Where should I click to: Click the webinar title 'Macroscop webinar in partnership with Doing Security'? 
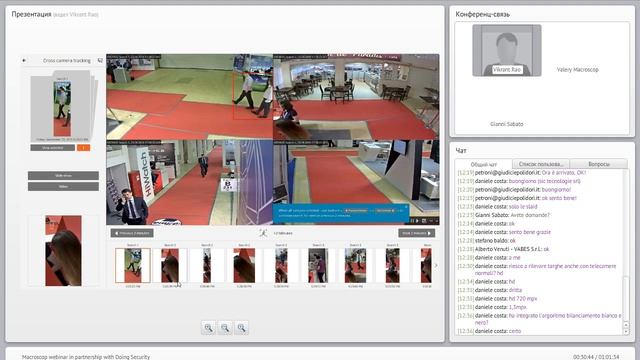[86, 357]
